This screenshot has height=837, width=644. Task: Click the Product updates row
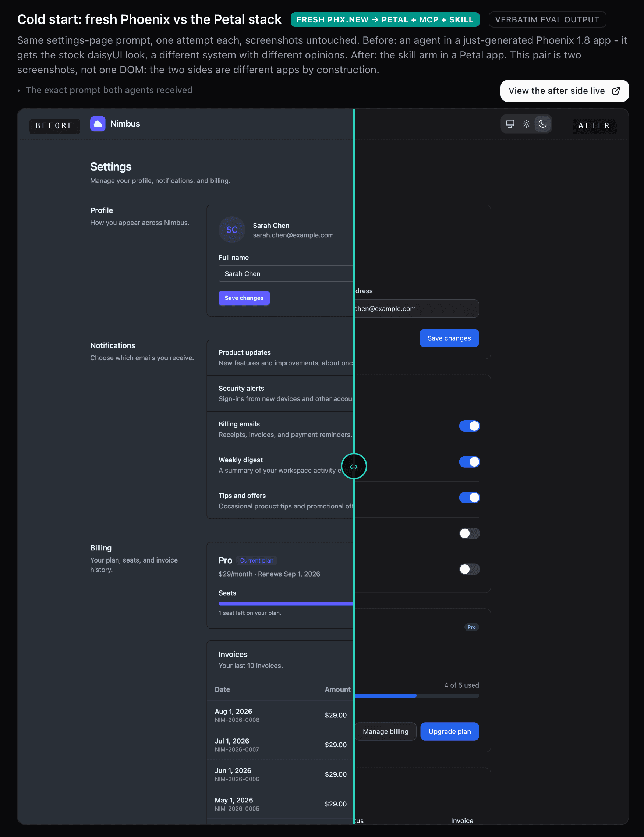[x=280, y=358]
